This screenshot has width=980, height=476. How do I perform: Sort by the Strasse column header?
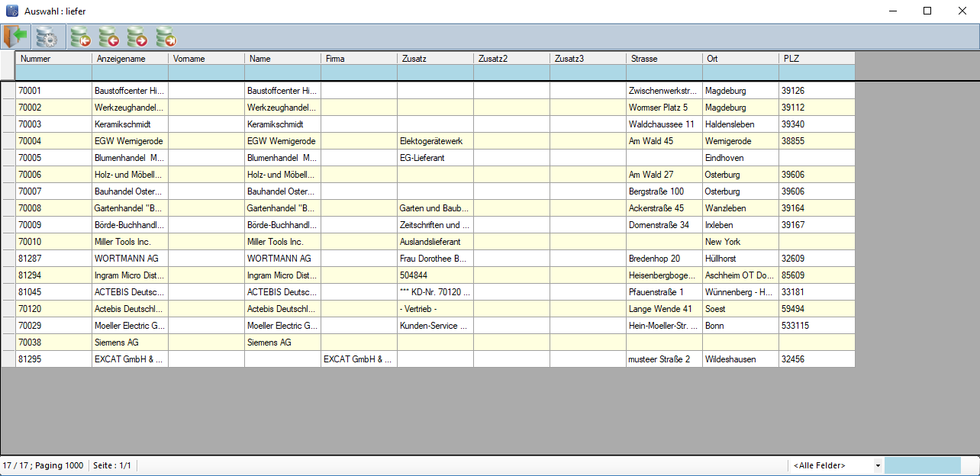(664, 59)
